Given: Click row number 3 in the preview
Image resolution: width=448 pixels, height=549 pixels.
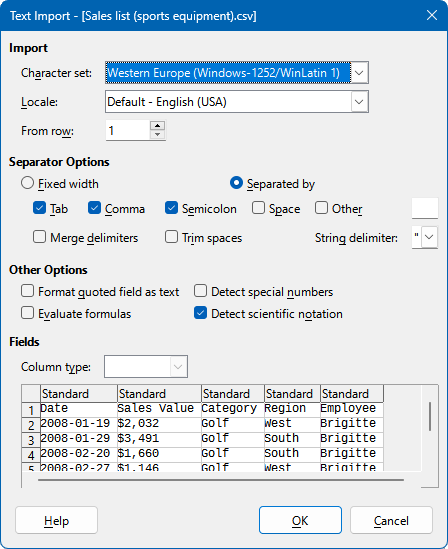Looking at the screenshot, I should 31,440.
